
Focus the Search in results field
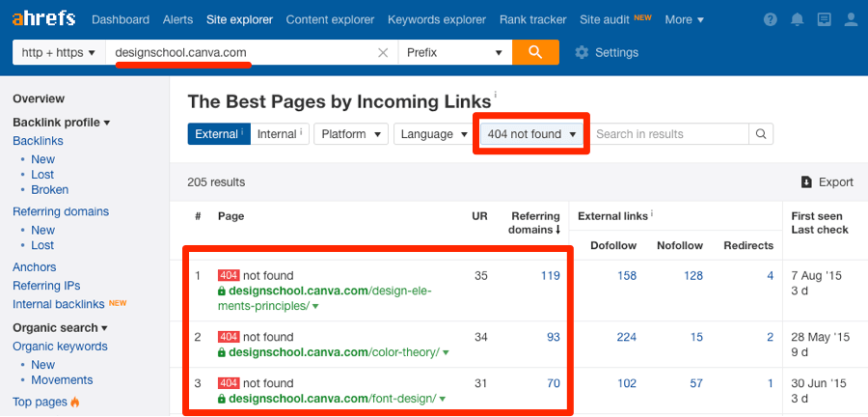click(x=670, y=134)
